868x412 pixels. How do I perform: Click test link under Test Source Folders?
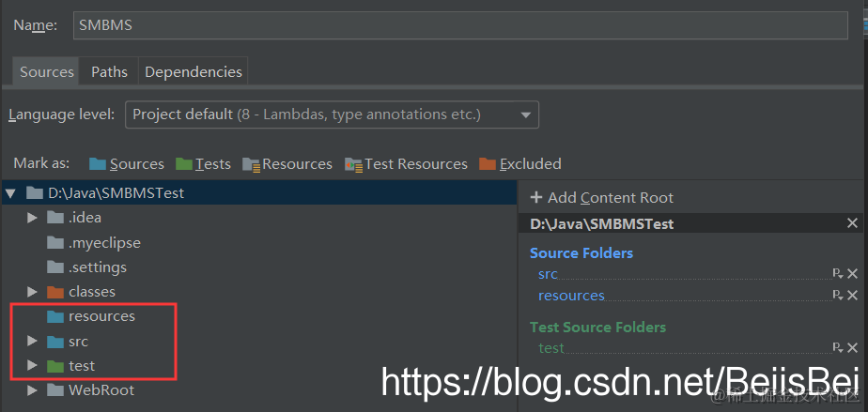pyautogui.click(x=551, y=348)
